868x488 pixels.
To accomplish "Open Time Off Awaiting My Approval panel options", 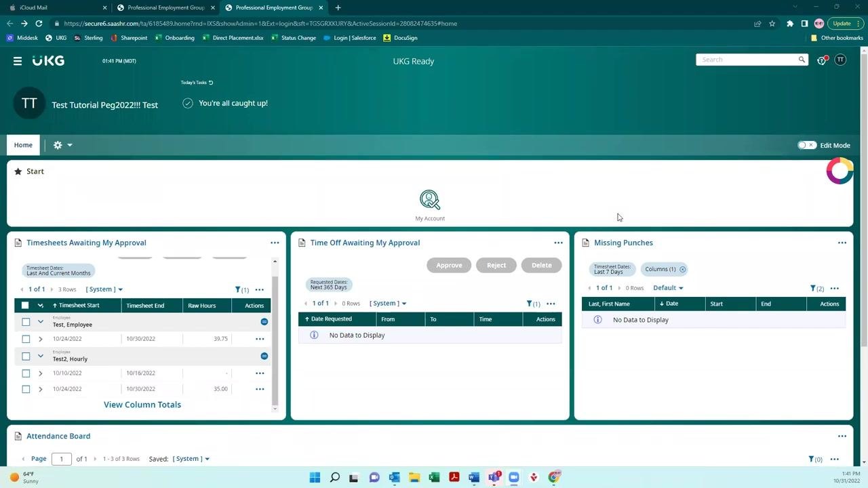I will [x=558, y=243].
